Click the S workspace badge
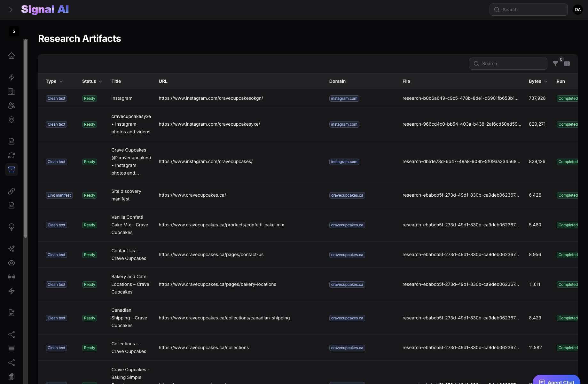 tap(14, 31)
